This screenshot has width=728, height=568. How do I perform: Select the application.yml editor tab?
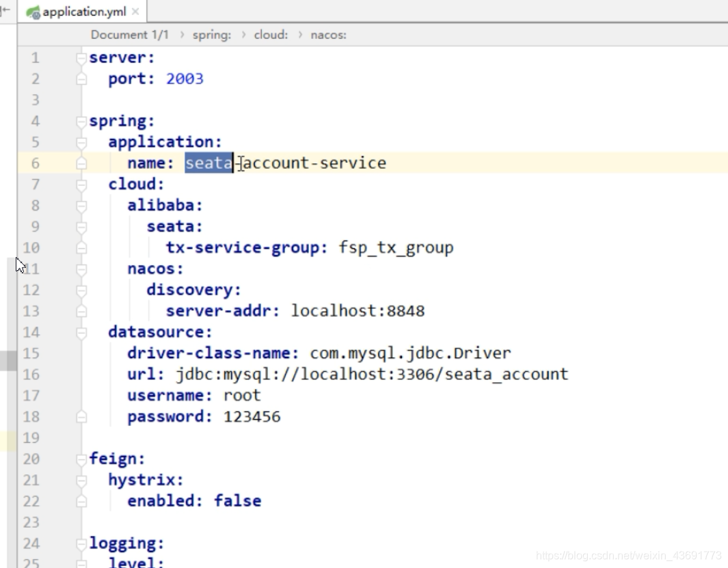(x=83, y=12)
